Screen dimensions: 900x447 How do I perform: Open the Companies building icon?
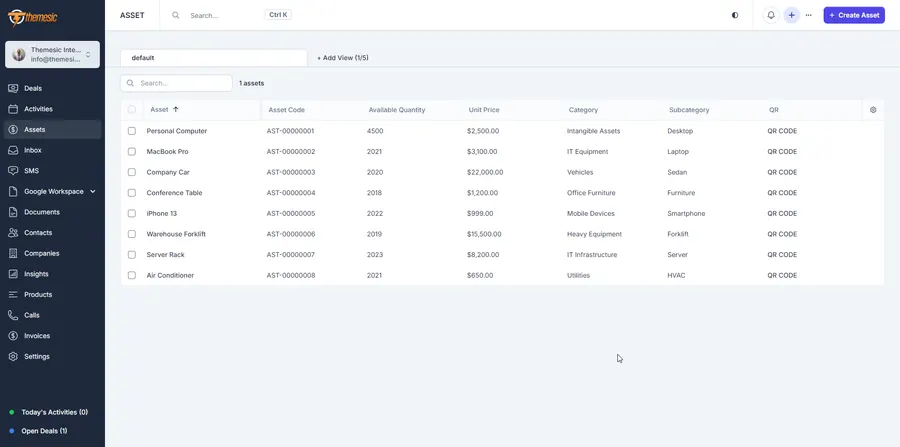13,254
